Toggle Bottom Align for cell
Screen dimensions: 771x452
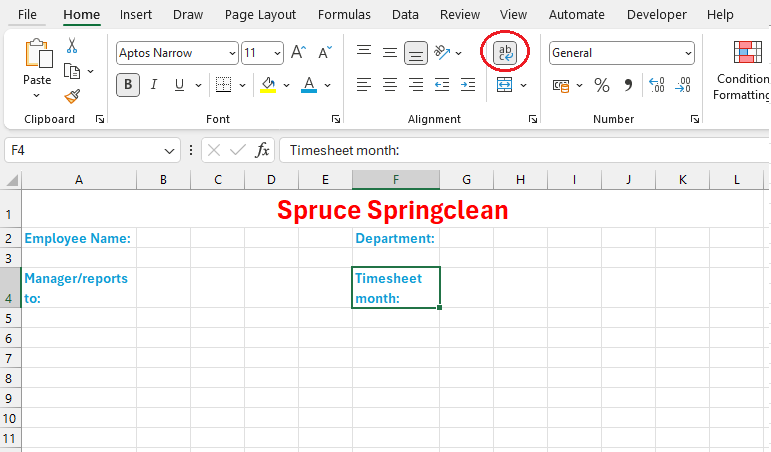tap(416, 53)
